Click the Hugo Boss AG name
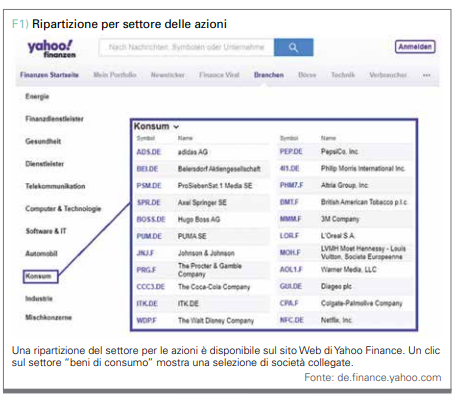 click(x=199, y=219)
